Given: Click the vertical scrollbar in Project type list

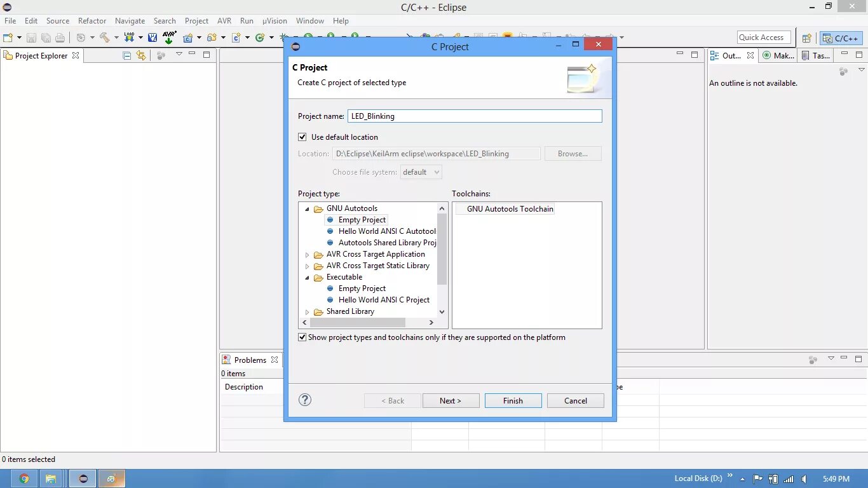Looking at the screenshot, I should tap(442, 249).
